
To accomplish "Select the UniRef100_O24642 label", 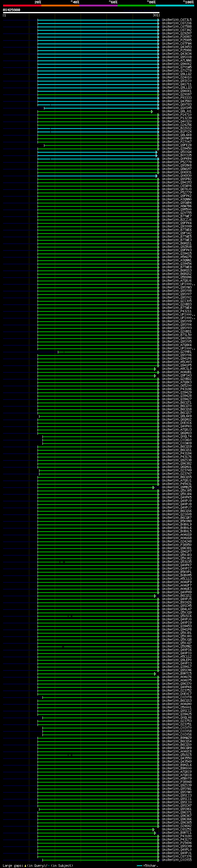I will 177,826.
